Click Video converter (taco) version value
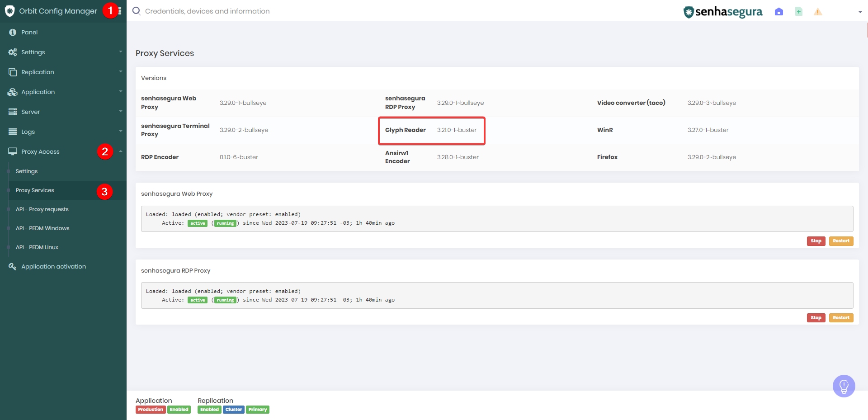This screenshot has width=868, height=420. 712,103
